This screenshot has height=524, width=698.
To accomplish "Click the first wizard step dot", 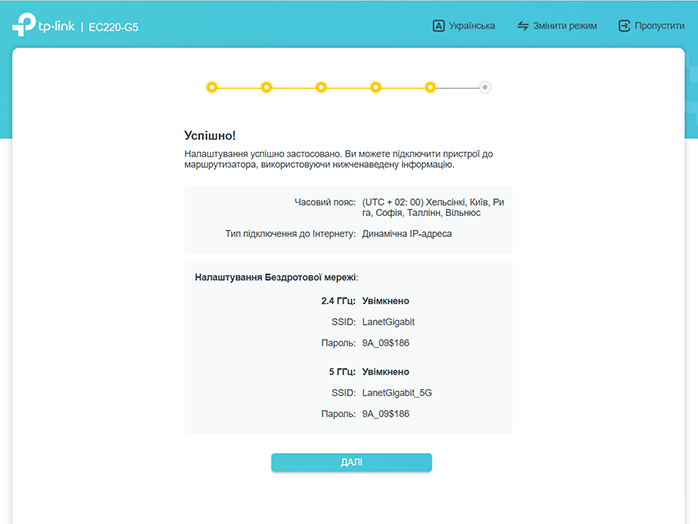I will [x=212, y=87].
